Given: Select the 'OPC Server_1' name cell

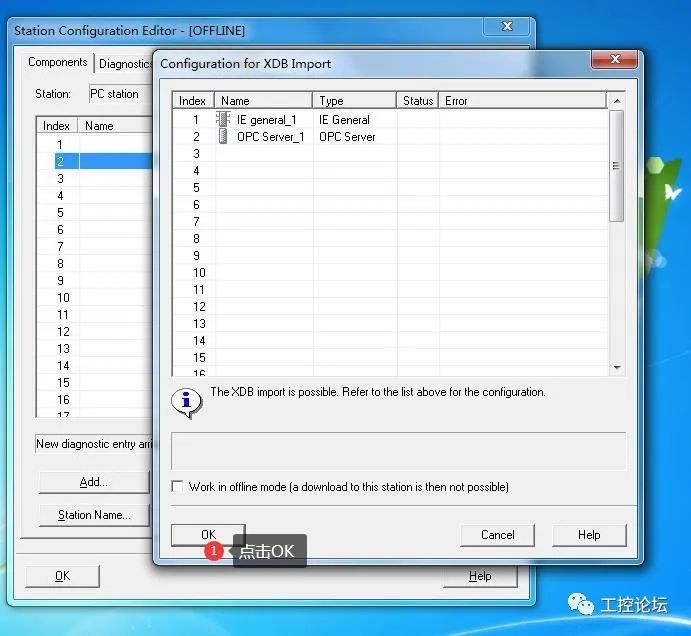Looking at the screenshot, I should click(x=271, y=137).
